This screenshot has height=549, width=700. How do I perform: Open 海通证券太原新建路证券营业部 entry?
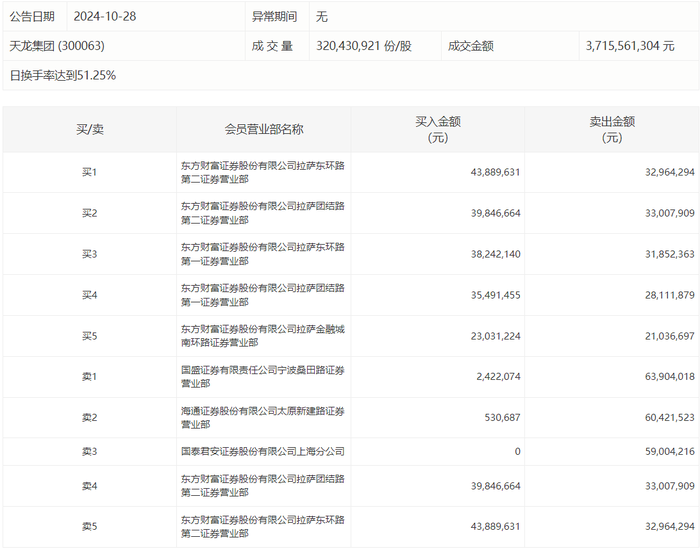click(262, 418)
